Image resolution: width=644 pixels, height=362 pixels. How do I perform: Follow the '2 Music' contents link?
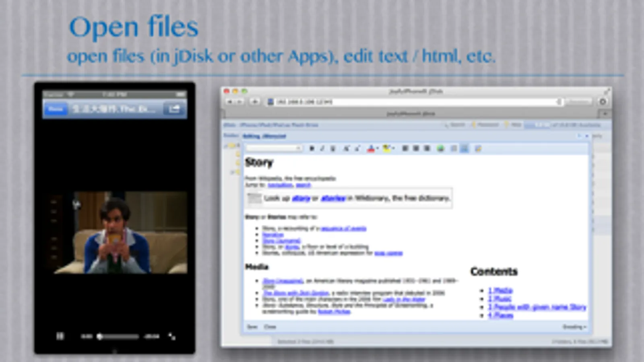pyautogui.click(x=500, y=299)
